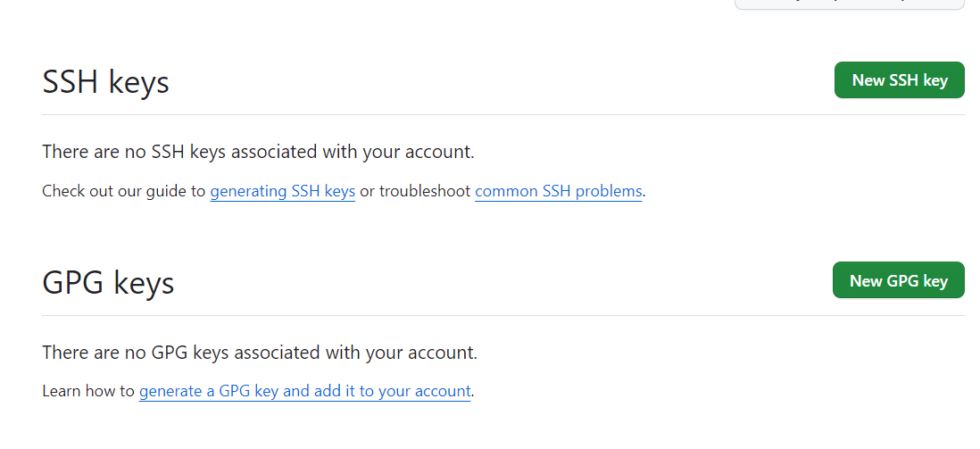Image resolution: width=980 pixels, height=449 pixels.
Task: Click the "Learn how to" text
Action: [88, 391]
